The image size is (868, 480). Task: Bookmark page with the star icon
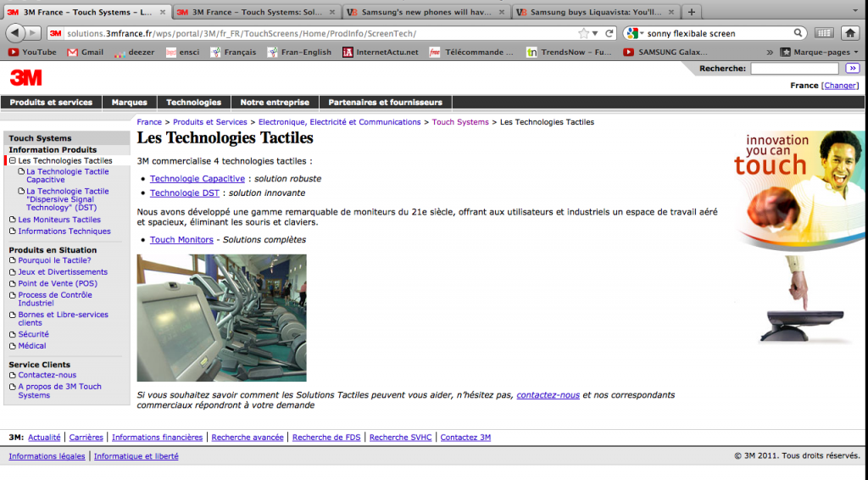[x=583, y=33]
